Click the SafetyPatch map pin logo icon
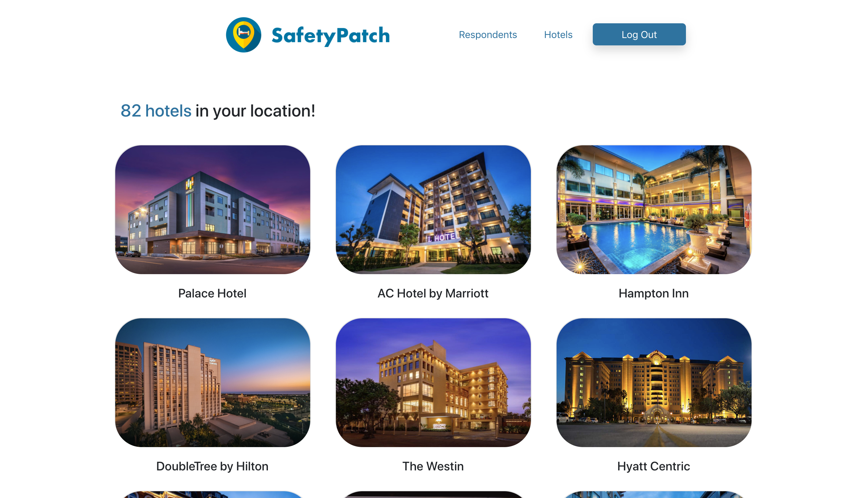Screen dimensions: 868x498 click(x=243, y=35)
